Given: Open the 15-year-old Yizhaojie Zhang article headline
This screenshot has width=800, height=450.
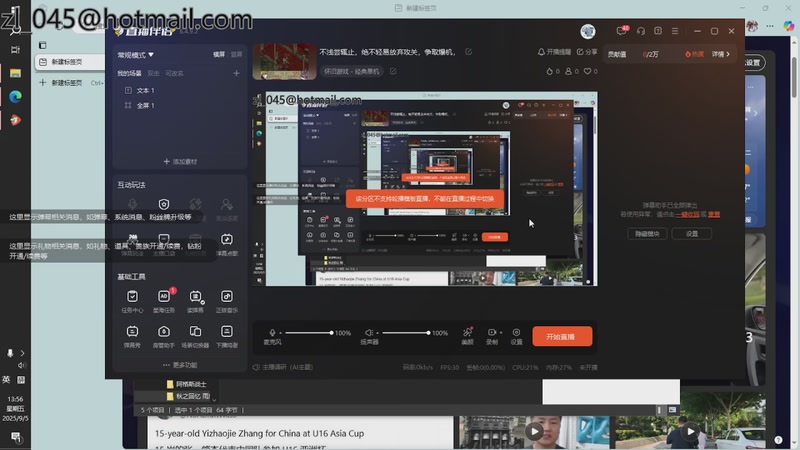Looking at the screenshot, I should pyautogui.click(x=259, y=433).
